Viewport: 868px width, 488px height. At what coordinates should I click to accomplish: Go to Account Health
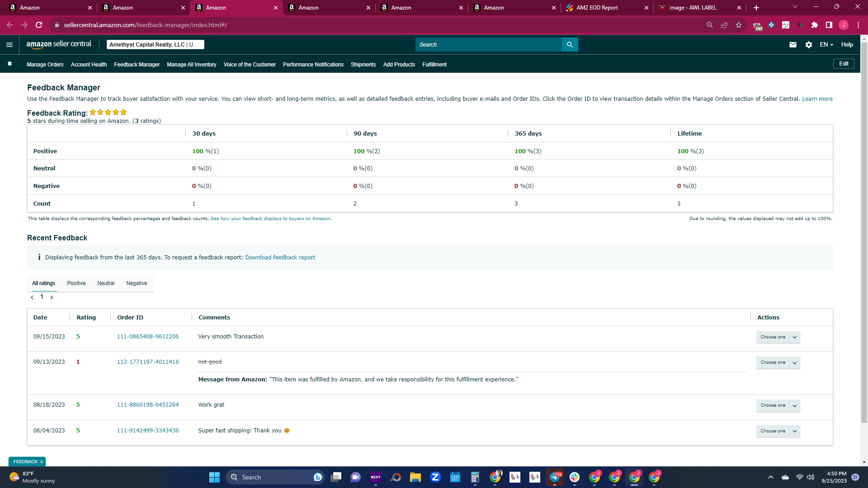(x=89, y=65)
